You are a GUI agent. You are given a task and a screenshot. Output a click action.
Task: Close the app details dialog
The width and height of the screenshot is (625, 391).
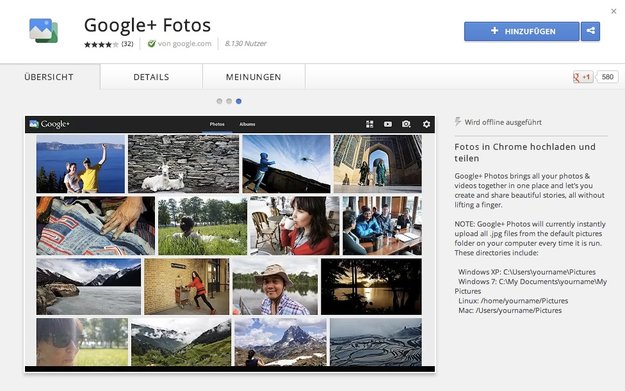click(x=614, y=11)
